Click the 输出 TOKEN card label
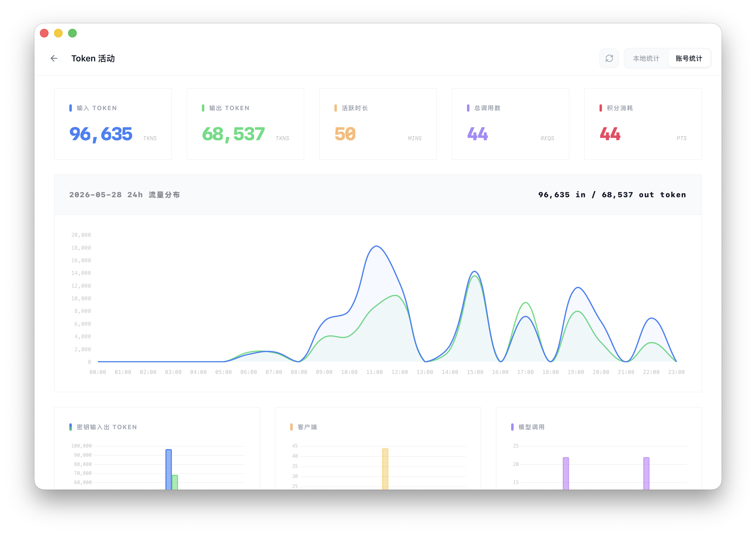 coord(229,108)
